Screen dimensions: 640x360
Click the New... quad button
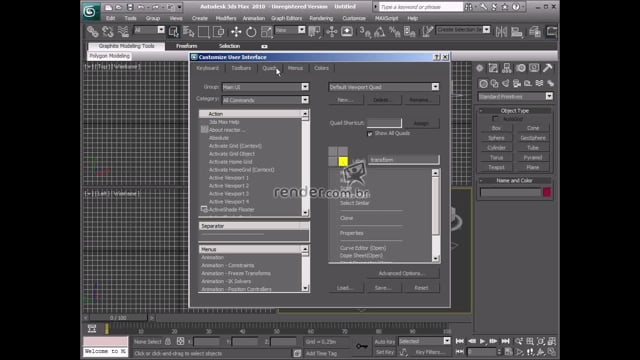(345, 100)
